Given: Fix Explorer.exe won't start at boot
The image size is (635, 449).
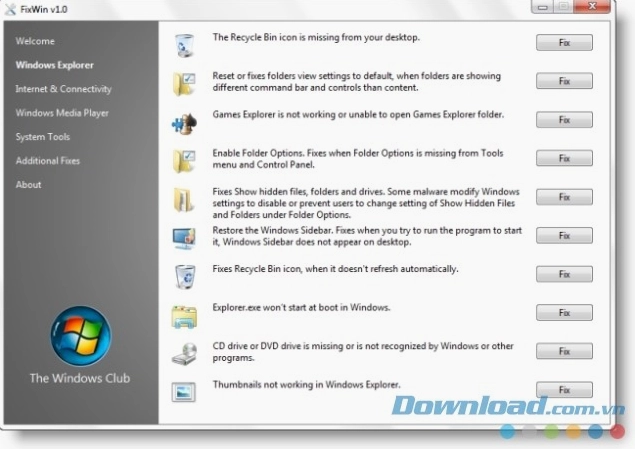Looking at the screenshot, I should point(564,313).
